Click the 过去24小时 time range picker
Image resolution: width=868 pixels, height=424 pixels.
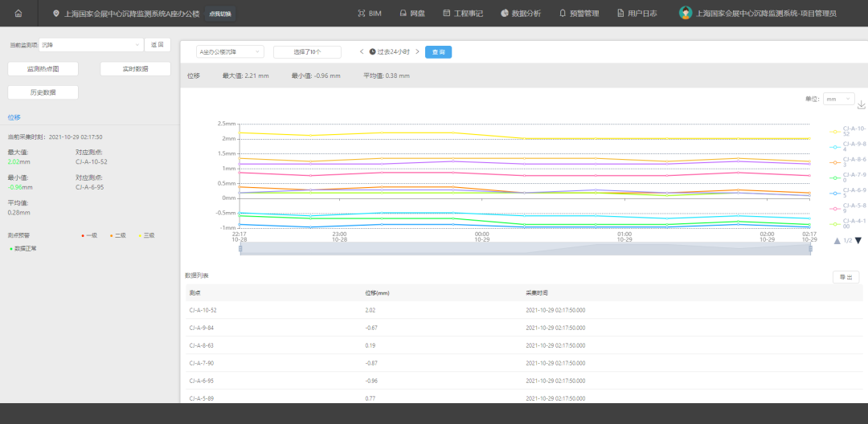[x=390, y=51]
